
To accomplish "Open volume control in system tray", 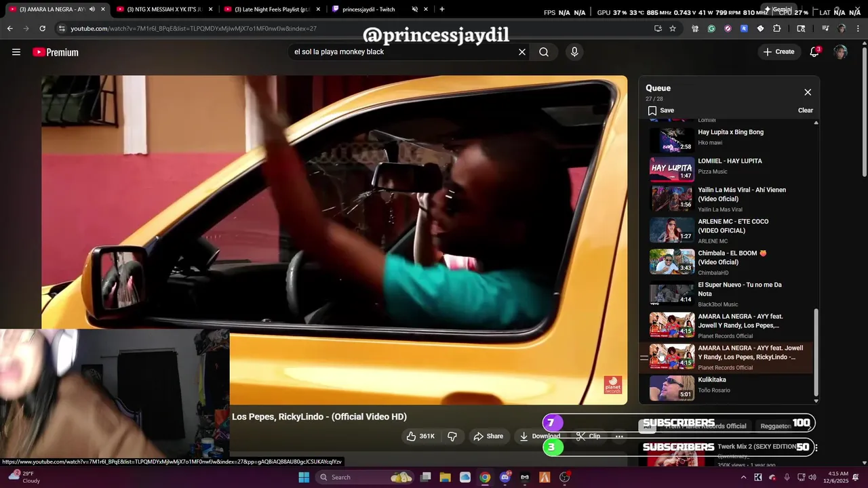I will point(812,477).
